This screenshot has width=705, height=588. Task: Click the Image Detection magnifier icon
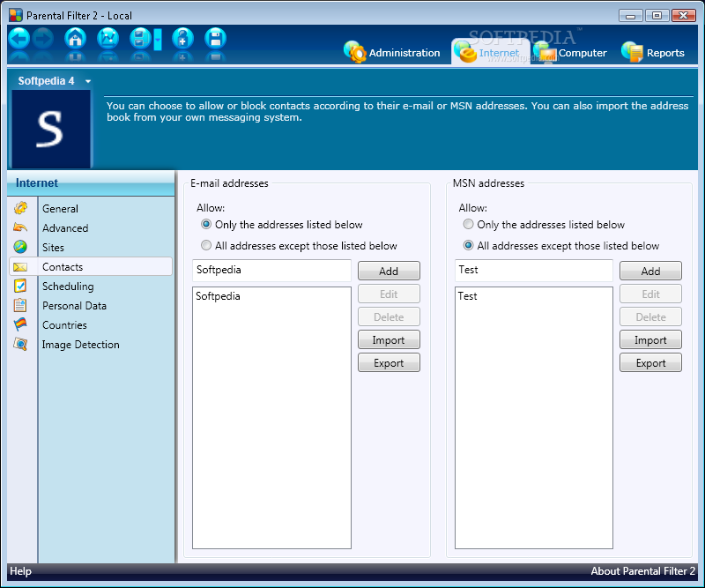click(20, 344)
